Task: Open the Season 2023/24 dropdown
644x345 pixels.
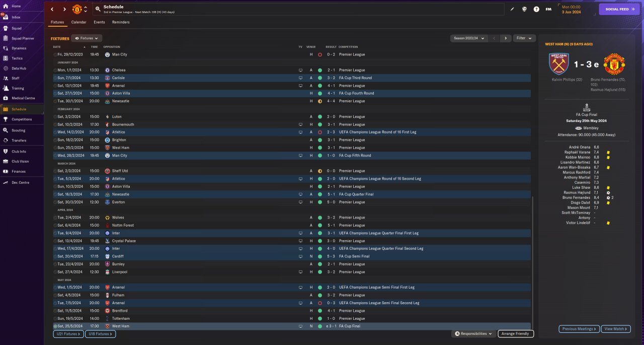Action: (x=469, y=38)
